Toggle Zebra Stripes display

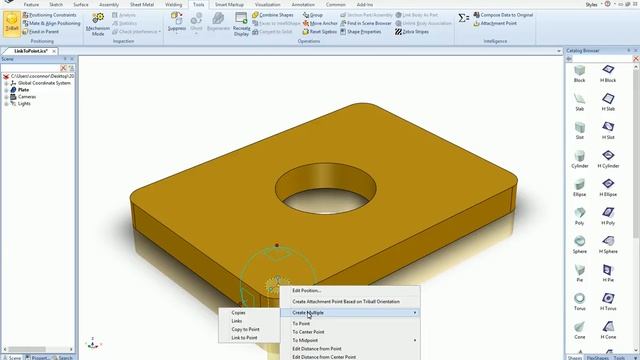[x=412, y=31]
